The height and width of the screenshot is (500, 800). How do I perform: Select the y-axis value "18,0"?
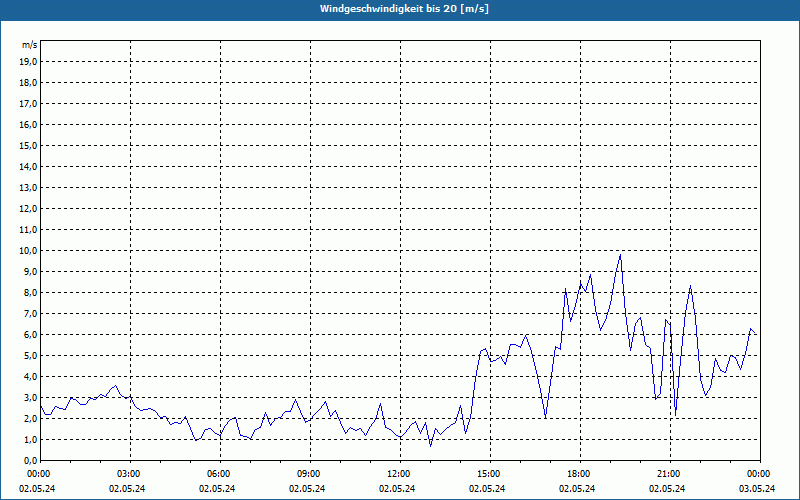click(28, 83)
